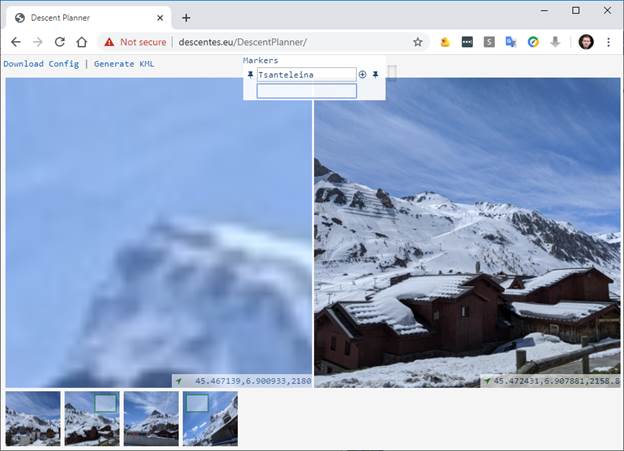The height and width of the screenshot is (451, 624).
Task: Click the location arrow icon in left image coordinates
Action: [x=179, y=381]
